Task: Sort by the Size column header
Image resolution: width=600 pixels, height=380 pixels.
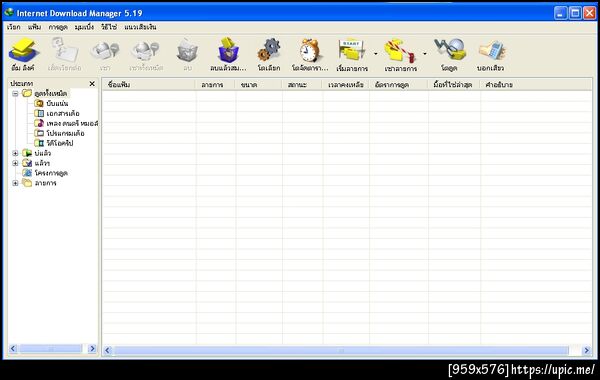Action: click(x=259, y=85)
